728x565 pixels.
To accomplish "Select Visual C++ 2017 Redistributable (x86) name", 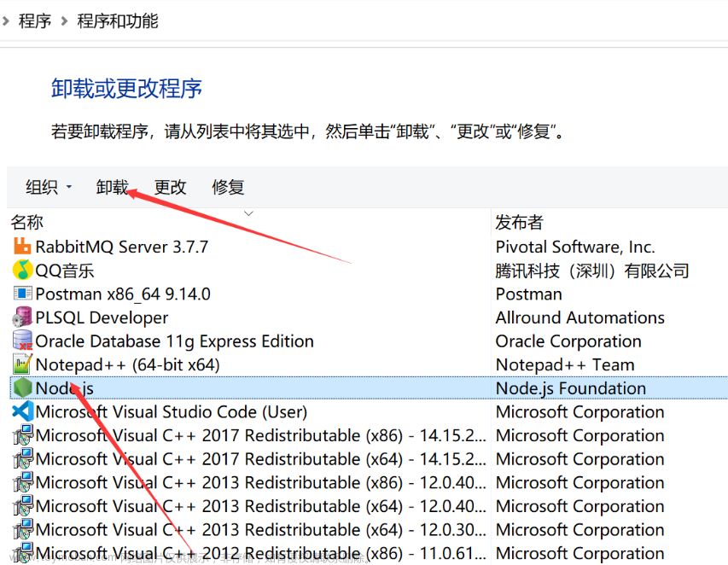I will [x=260, y=436].
